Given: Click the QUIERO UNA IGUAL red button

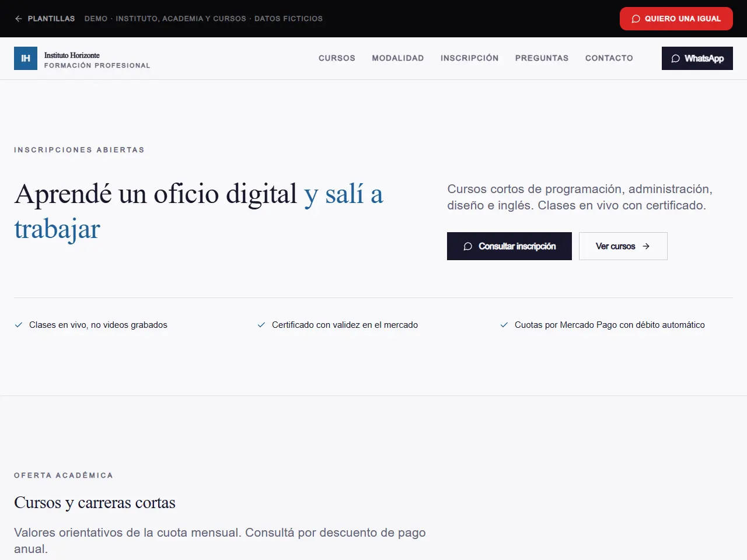Looking at the screenshot, I should coord(676,19).
